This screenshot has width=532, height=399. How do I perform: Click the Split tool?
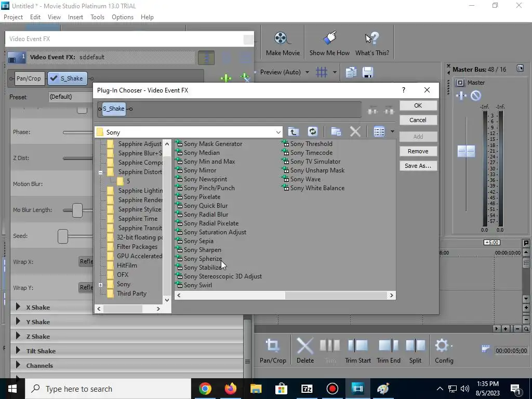[415, 351]
